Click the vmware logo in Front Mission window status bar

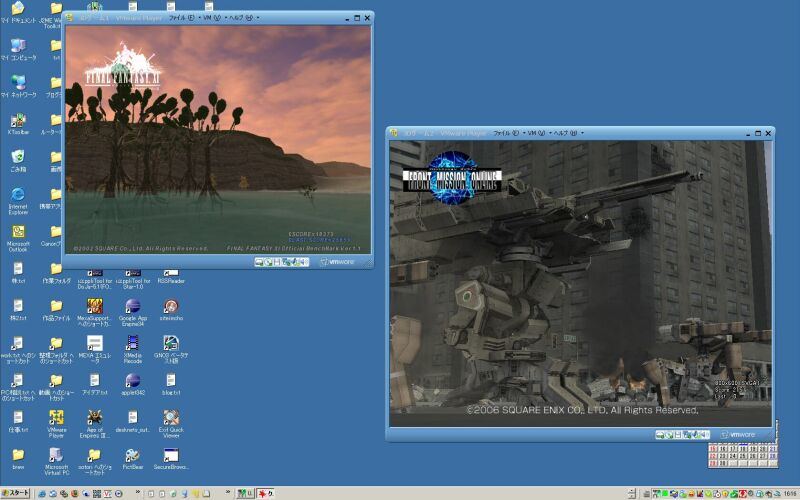(738, 435)
